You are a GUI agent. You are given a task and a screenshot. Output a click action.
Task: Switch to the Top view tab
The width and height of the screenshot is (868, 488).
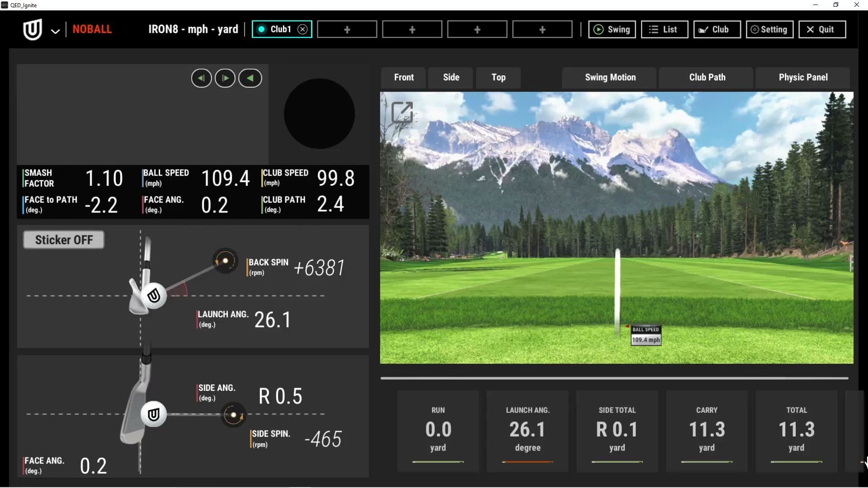498,77
